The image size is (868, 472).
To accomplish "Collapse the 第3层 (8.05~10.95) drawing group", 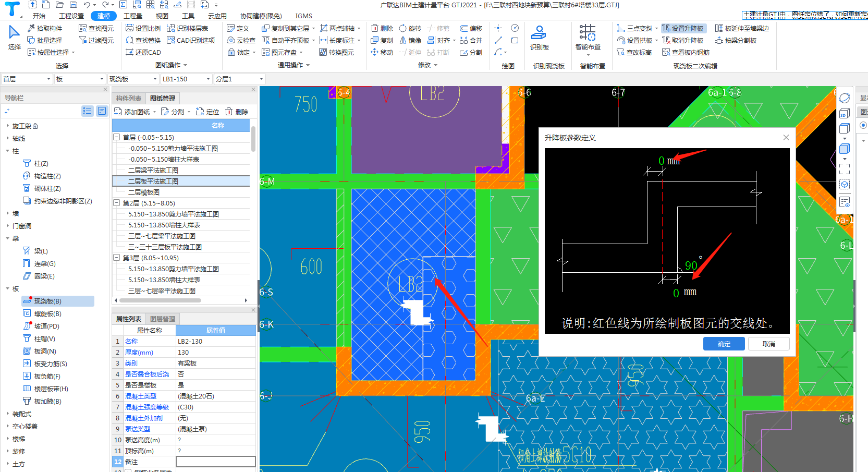I will (x=117, y=258).
